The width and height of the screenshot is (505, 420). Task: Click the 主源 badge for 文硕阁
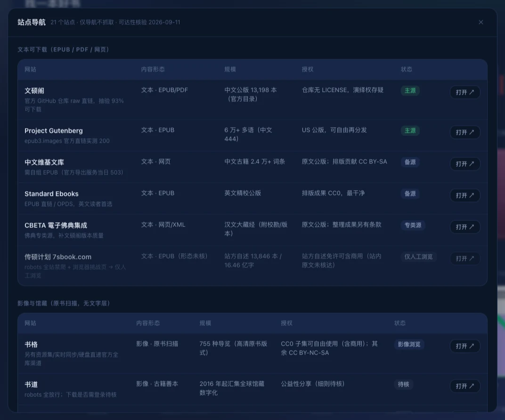pos(410,91)
